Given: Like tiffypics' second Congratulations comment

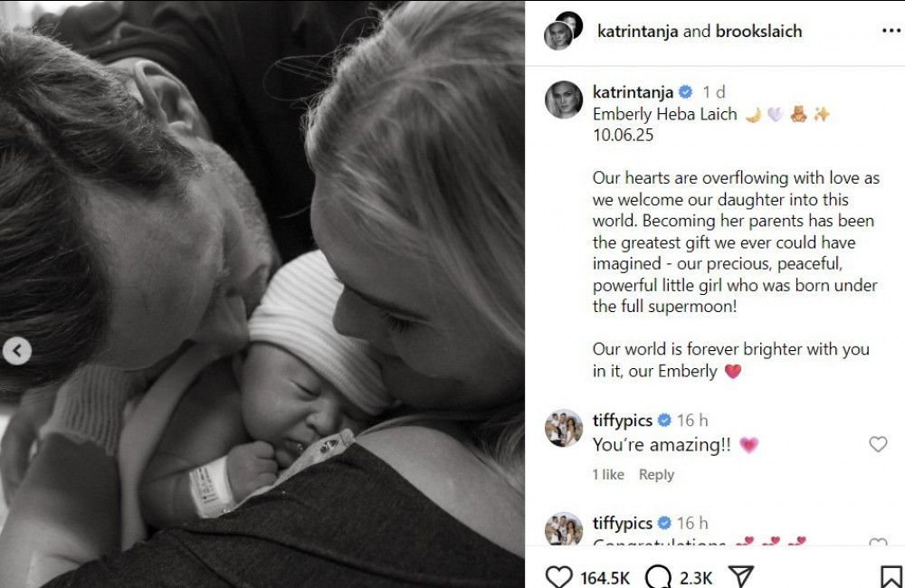Looking at the screenshot, I should 878,543.
